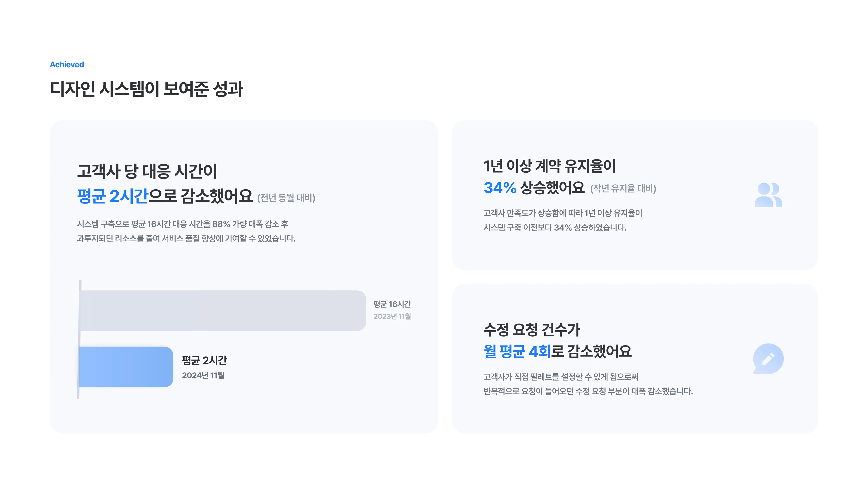This screenshot has width=868, height=488.
Task: Click the two-people users icon
Action: point(768,195)
